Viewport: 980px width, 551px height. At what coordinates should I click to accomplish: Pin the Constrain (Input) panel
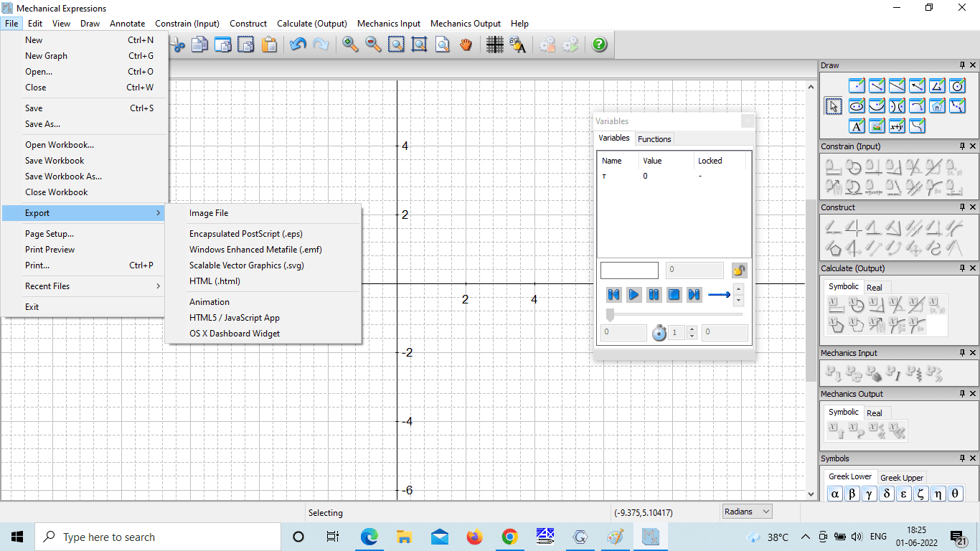click(963, 146)
